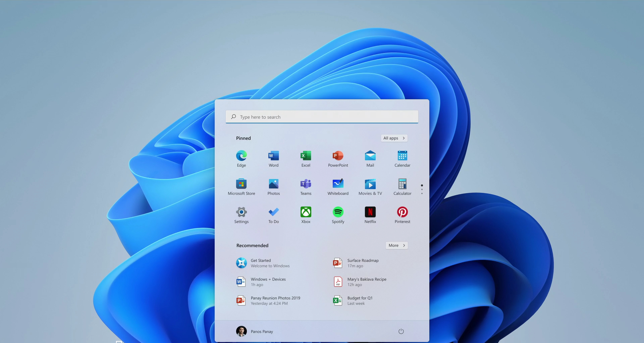Launch PowerPoint pinned app
Viewport: 644px width, 343px height.
pyautogui.click(x=338, y=159)
